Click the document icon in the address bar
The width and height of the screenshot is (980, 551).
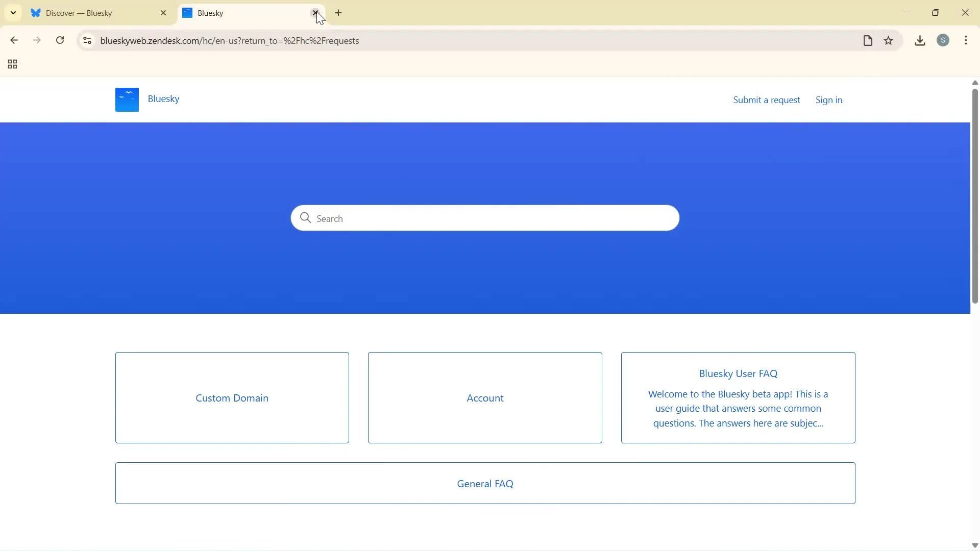868,40
